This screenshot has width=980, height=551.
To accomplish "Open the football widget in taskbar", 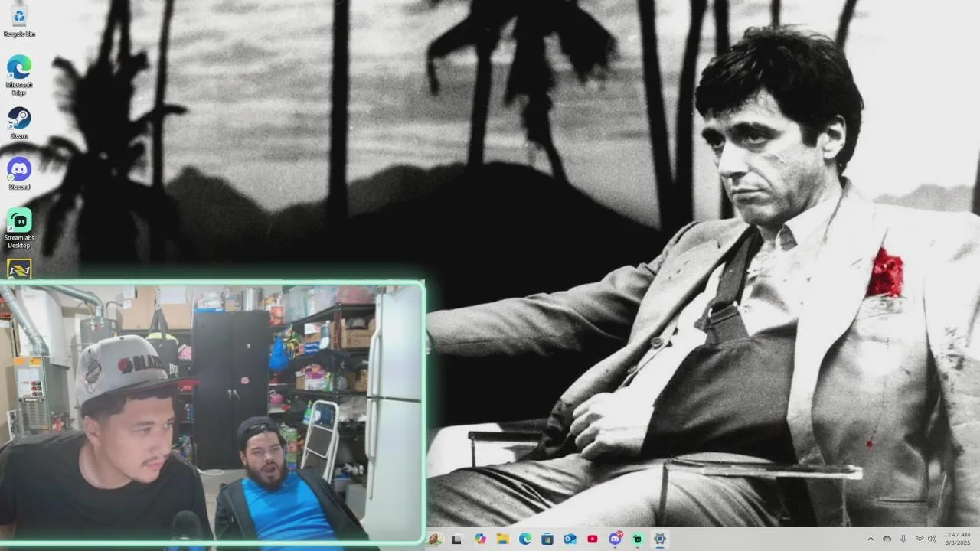I will pos(435,539).
